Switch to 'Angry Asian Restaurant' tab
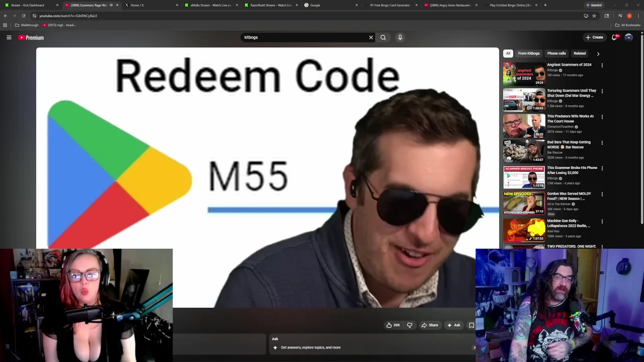644x362 pixels. tap(450, 5)
